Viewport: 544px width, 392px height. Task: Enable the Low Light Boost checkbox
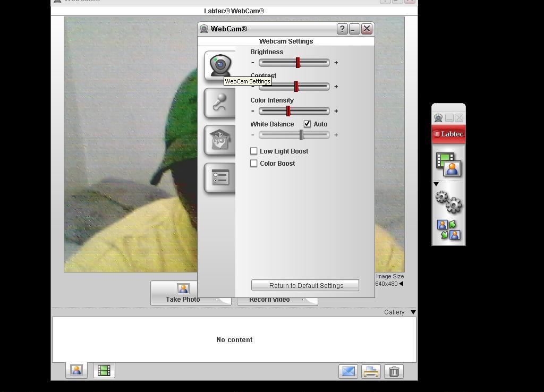254,151
